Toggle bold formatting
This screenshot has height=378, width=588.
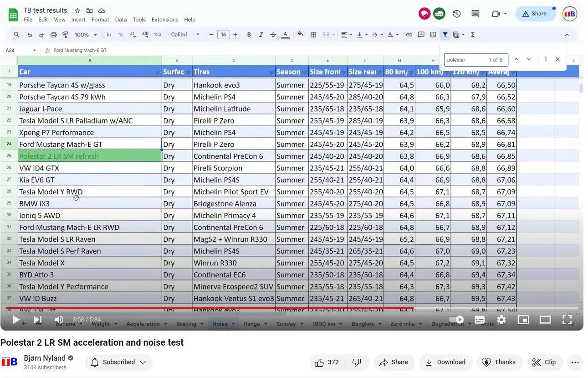point(249,35)
